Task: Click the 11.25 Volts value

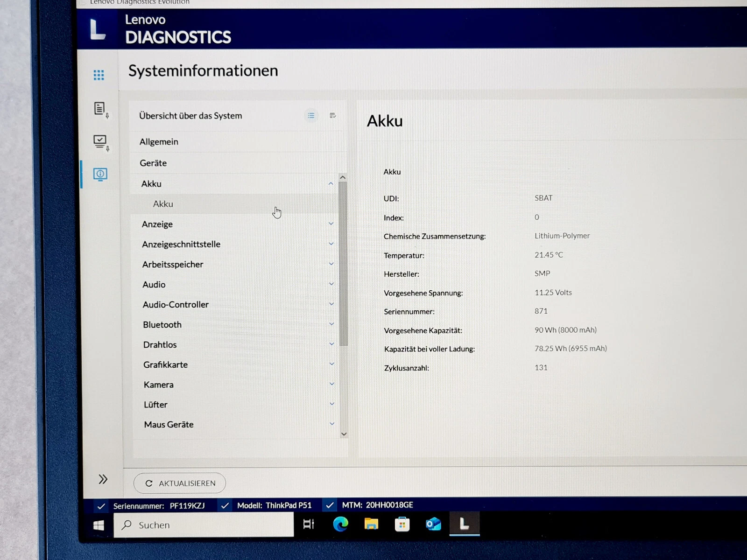Action: [553, 293]
